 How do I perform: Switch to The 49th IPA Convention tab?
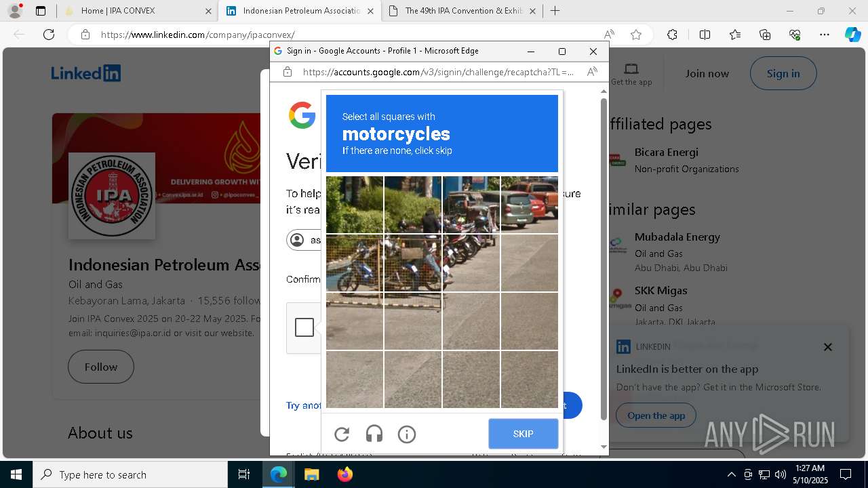(464, 11)
